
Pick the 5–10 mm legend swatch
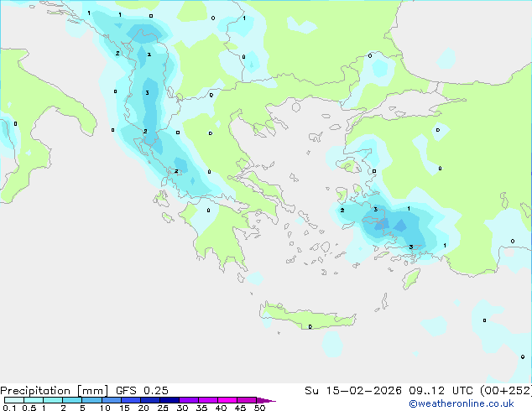pos(91,400)
